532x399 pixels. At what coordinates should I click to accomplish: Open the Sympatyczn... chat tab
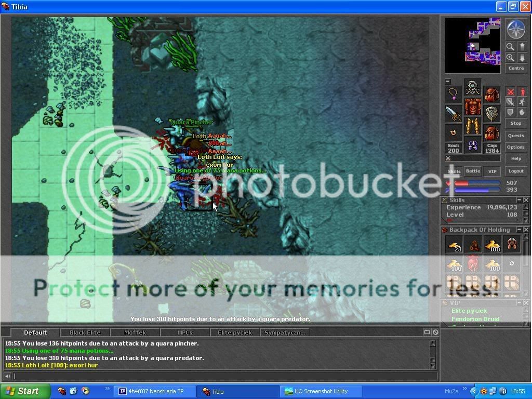[285, 332]
